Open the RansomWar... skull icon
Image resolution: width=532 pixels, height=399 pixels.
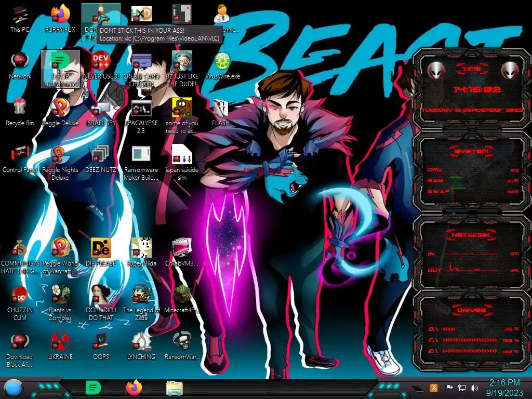[182, 347]
